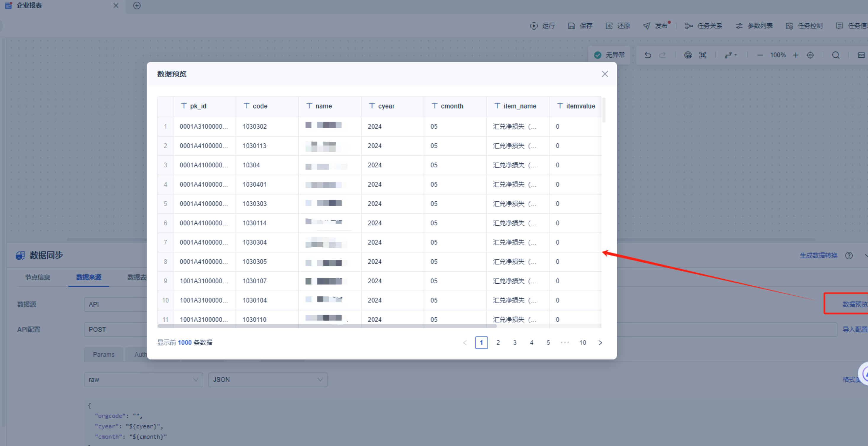Click the canvas search magnifier icon
This screenshot has width=868, height=446.
tap(836, 55)
